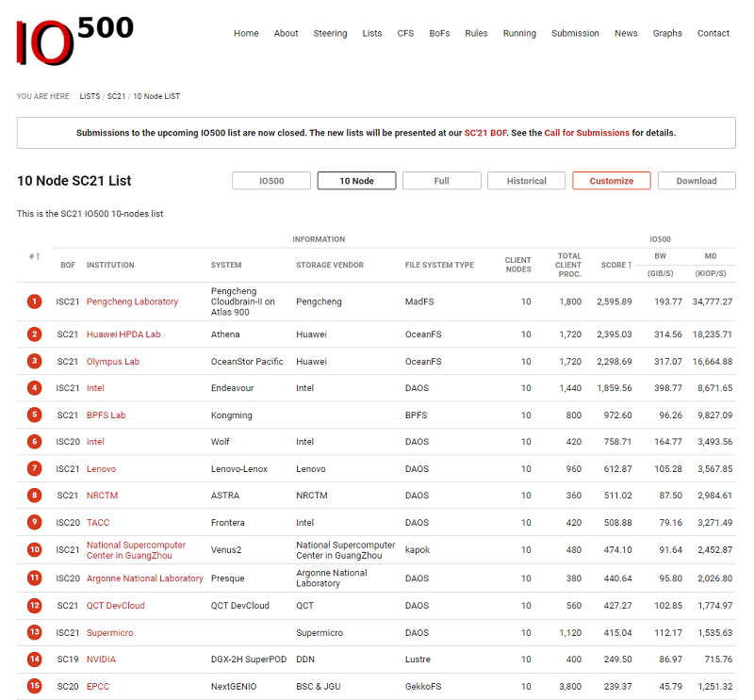754x700 pixels.
Task: Click MD value 34,777.27
Action: 713,301
